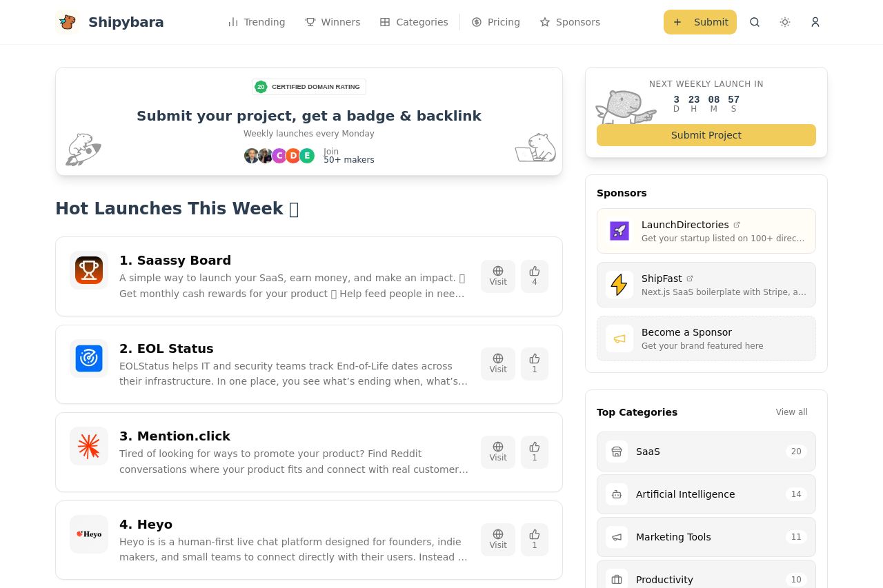The height and width of the screenshot is (588, 883).
Task: Click the ShipFast lightning bolt sponsor card
Action: coord(706,285)
